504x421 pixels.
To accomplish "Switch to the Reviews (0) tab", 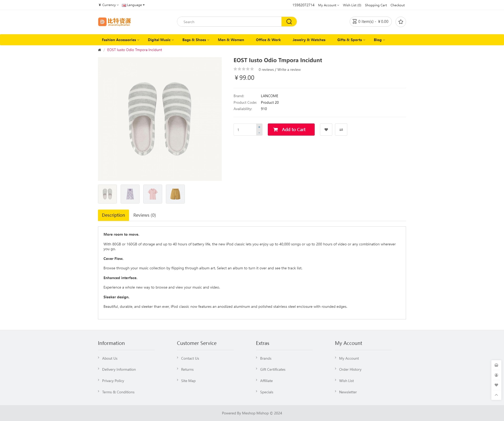I will pyautogui.click(x=144, y=215).
